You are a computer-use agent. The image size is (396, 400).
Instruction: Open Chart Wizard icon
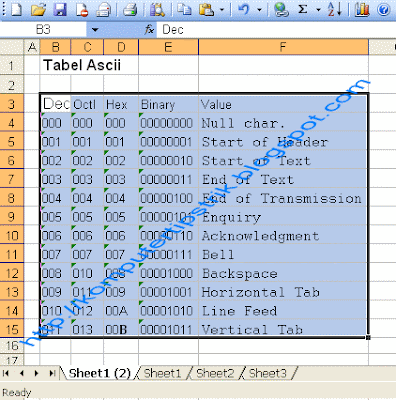[362, 9]
